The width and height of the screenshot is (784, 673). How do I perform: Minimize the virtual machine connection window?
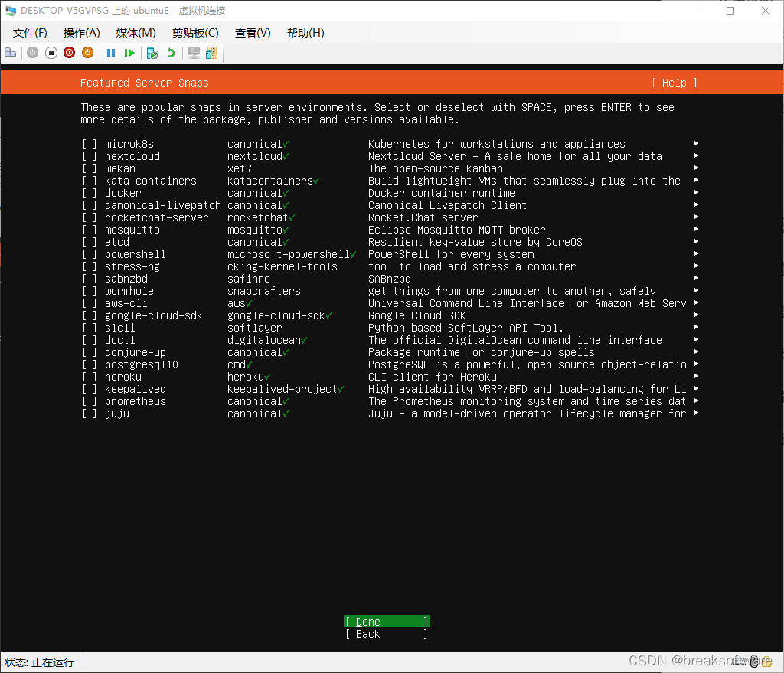pos(695,11)
